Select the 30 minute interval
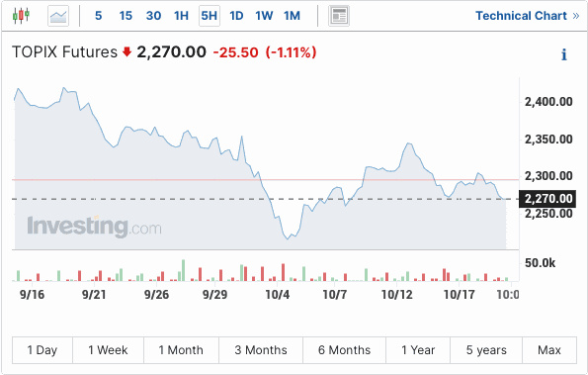 click(x=154, y=16)
